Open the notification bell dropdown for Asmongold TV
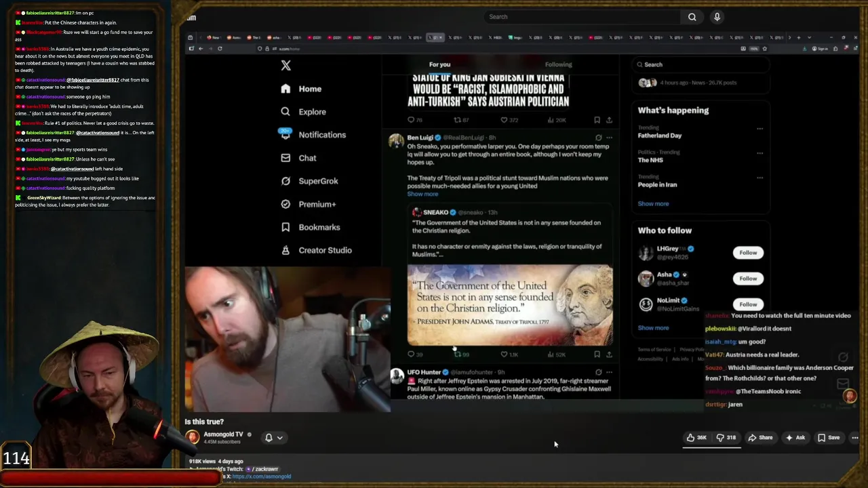 pos(274,438)
